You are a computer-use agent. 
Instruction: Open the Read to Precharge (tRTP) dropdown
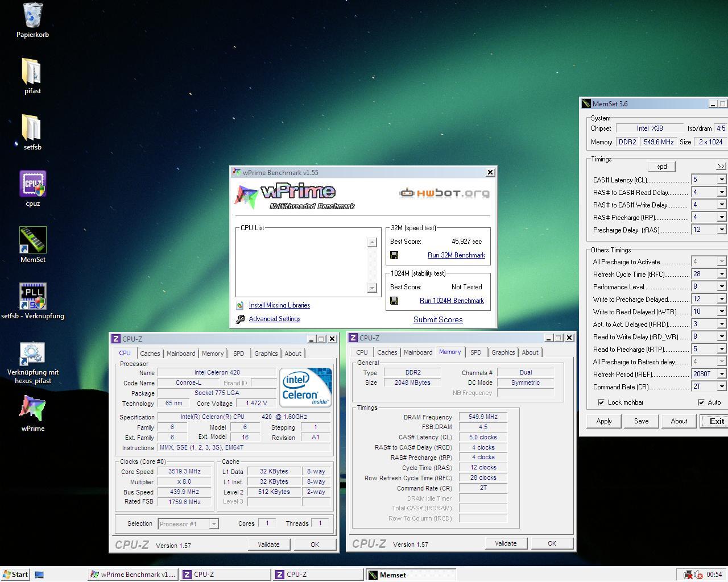pyautogui.click(x=722, y=349)
